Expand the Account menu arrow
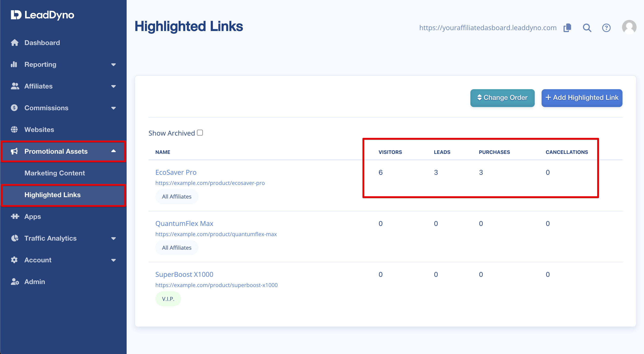The width and height of the screenshot is (644, 354). point(114,261)
